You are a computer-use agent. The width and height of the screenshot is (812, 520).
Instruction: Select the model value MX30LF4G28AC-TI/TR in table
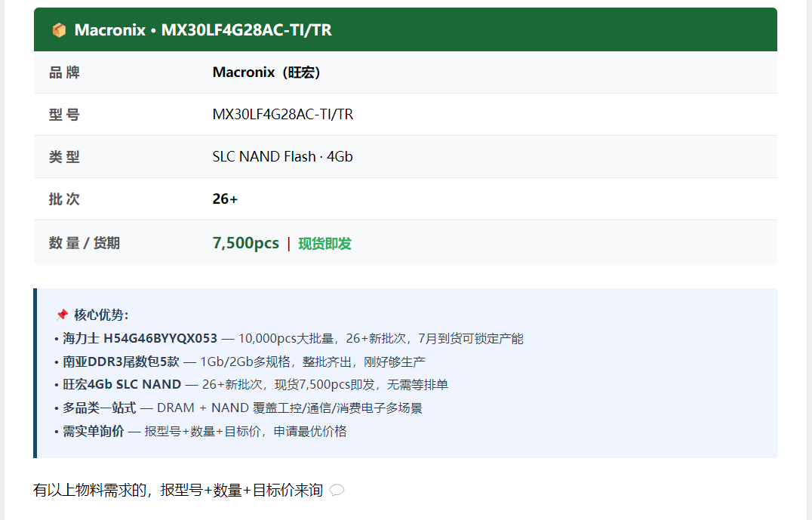(283, 115)
